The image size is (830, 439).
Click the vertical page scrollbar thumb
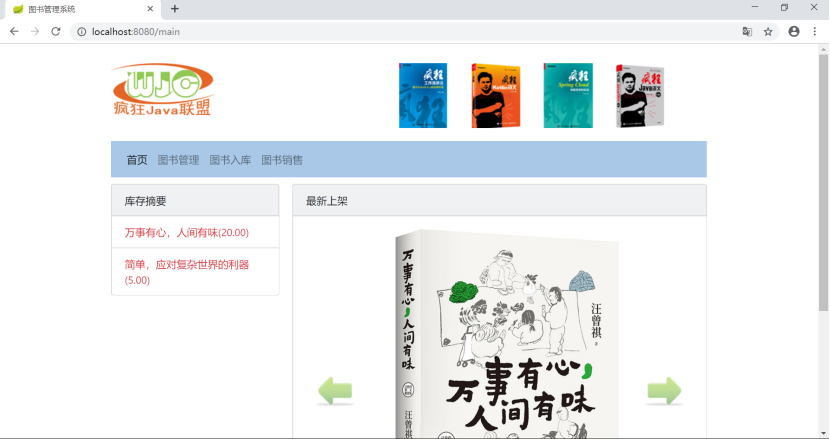click(x=823, y=183)
